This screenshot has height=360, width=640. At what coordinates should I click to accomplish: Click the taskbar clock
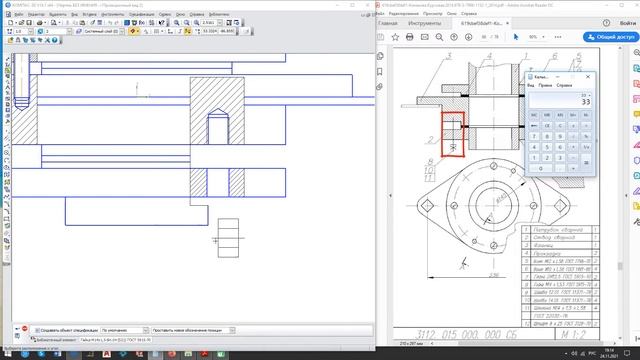click(609, 353)
